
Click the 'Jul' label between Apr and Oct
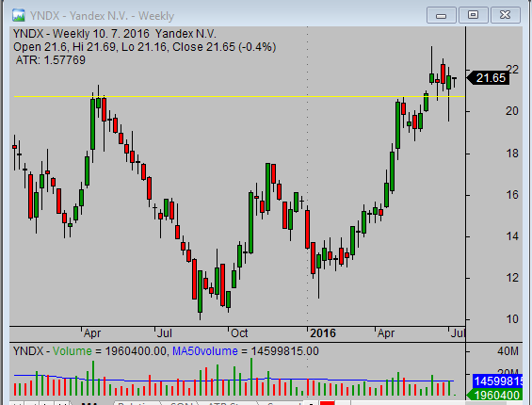coord(165,333)
